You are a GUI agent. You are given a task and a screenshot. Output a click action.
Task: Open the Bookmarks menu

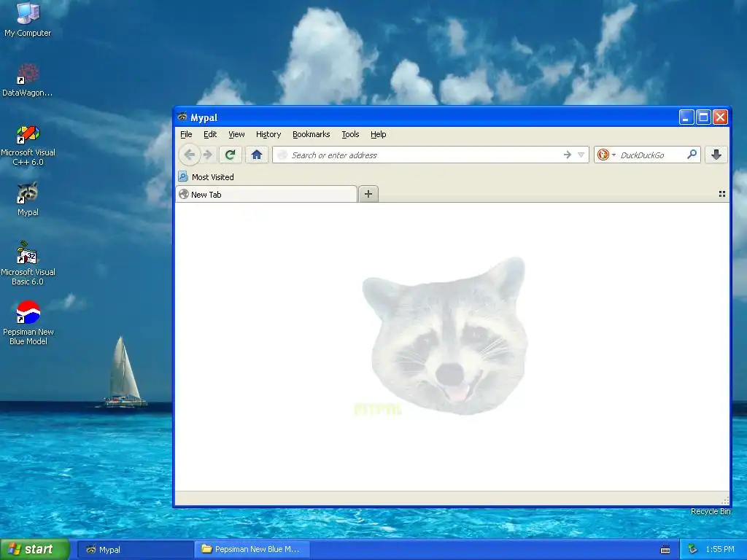pos(311,134)
